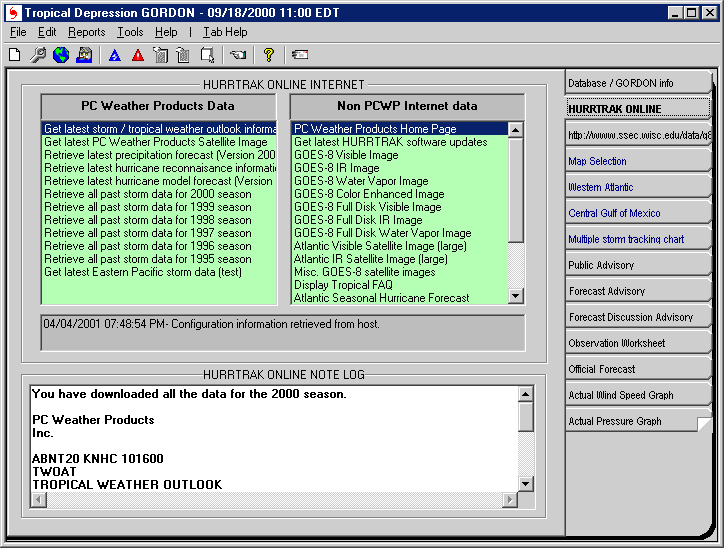Open the Central Gulf of Mexico tab
This screenshot has height=548, width=724.
(639, 213)
